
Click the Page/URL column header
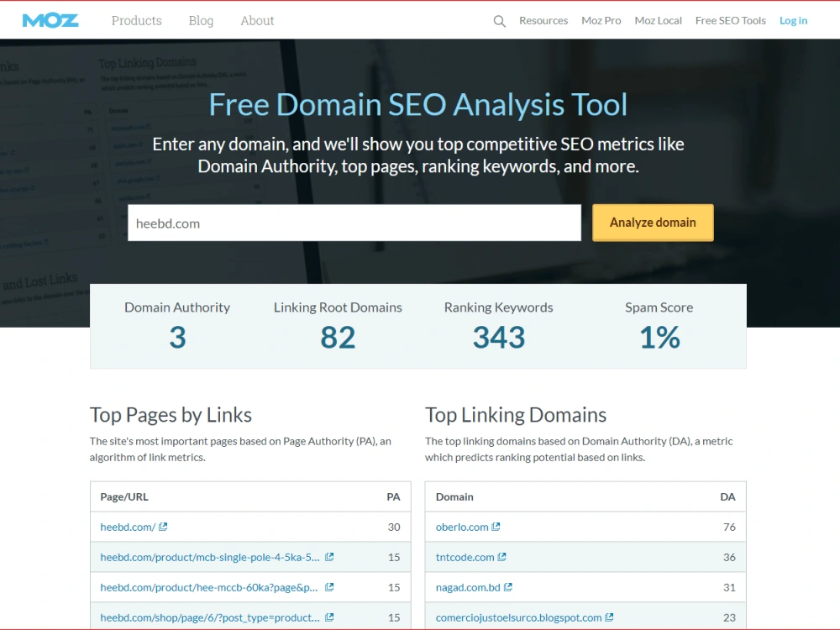(x=124, y=496)
